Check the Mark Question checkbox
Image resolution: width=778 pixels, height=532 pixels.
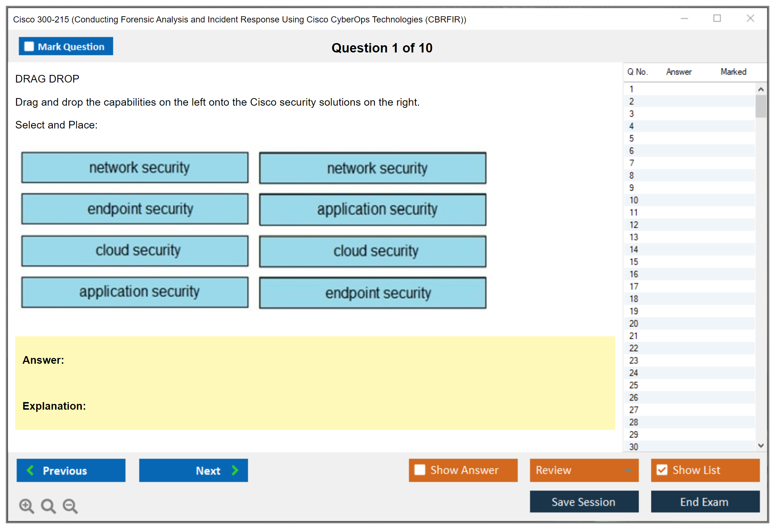[29, 46]
